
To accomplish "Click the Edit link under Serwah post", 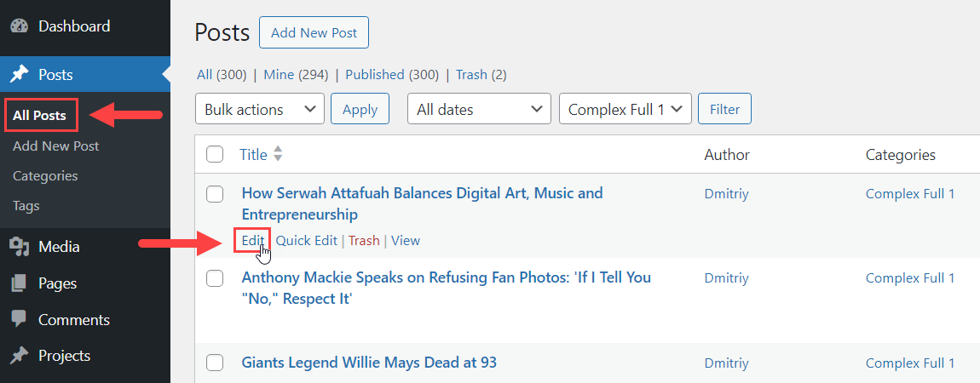I will click(253, 240).
